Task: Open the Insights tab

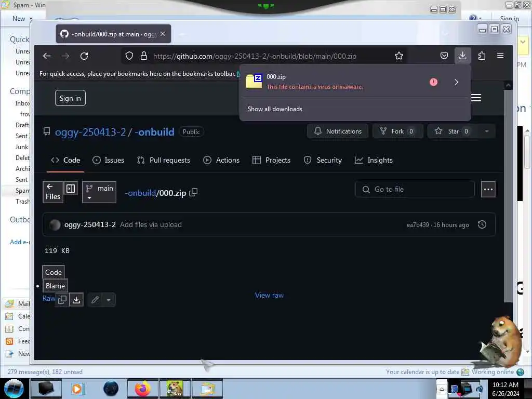Action: [374, 160]
